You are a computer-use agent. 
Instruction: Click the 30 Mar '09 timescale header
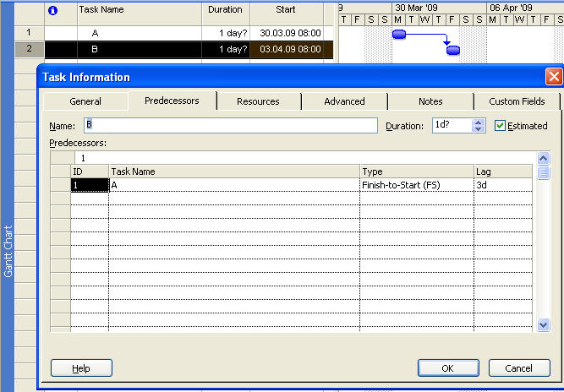click(439, 8)
